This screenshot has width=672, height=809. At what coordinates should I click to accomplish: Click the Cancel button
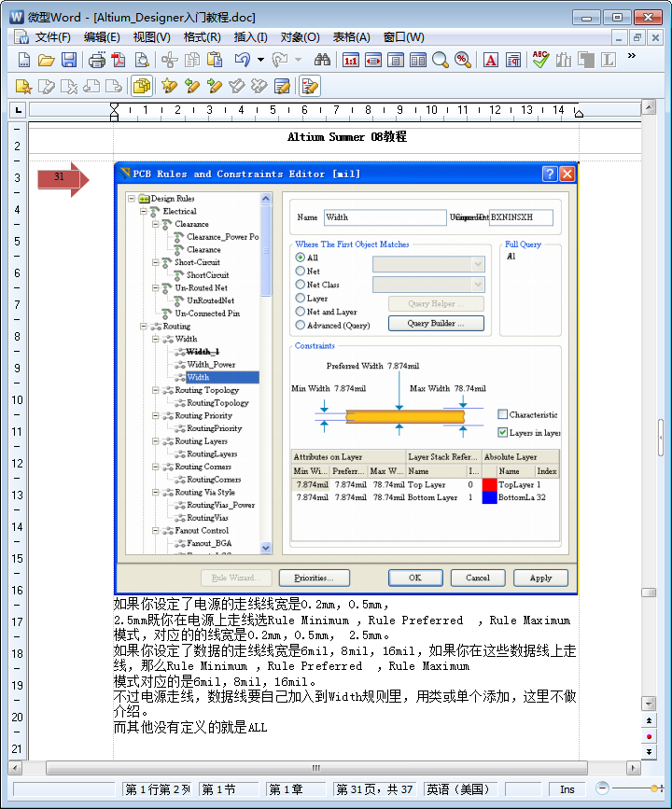coord(478,578)
